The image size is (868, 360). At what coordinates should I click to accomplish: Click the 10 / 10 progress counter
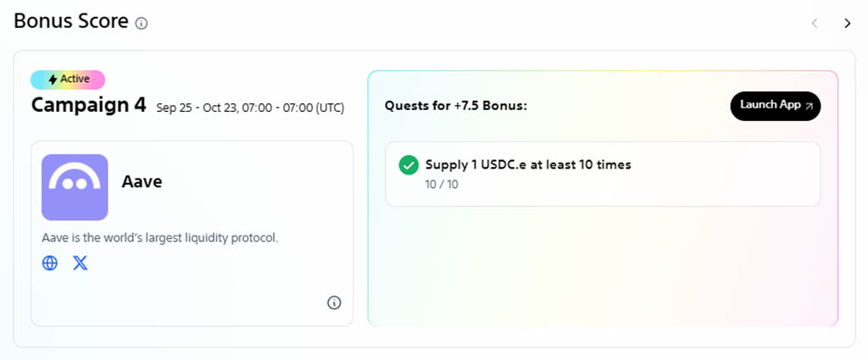pyautogui.click(x=442, y=185)
